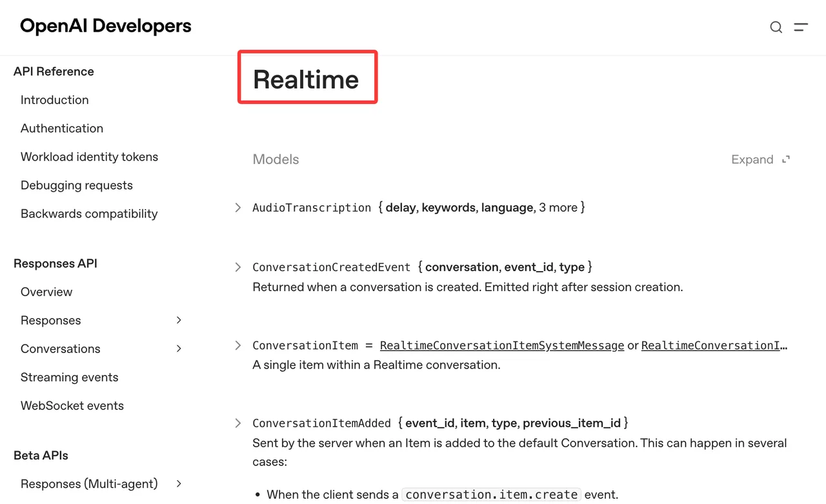
Task: Open the Conversations sidebar item
Action: coord(61,348)
